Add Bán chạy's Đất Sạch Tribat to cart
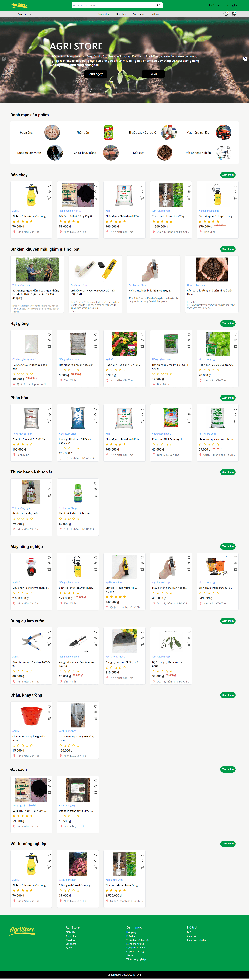The height and width of the screenshot is (980, 249). click(96, 198)
